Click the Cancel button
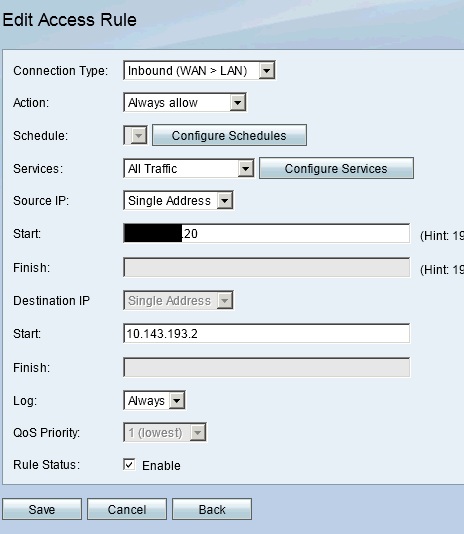The height and width of the screenshot is (534, 464). coord(127,509)
